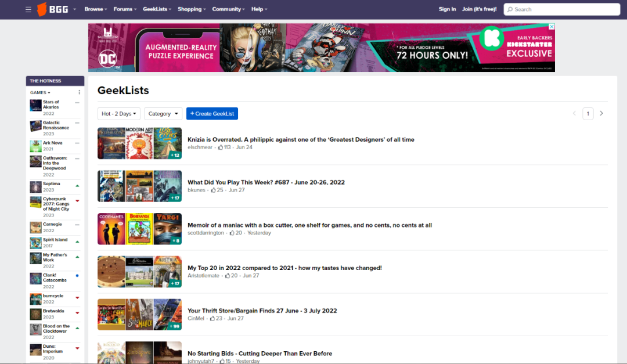Click the Create GeekList button

(212, 114)
